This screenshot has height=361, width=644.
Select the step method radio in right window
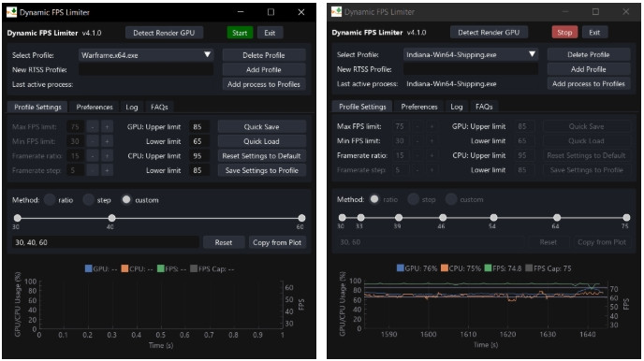(413, 199)
